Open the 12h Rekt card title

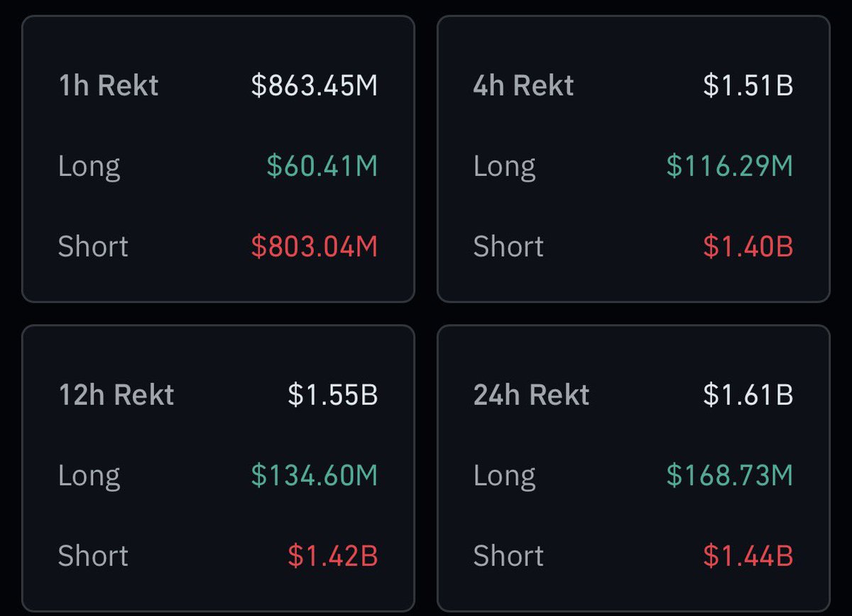point(116,395)
